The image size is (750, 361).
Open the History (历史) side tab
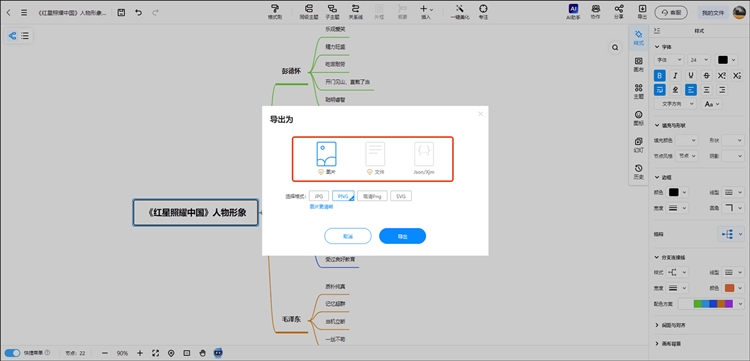638,171
